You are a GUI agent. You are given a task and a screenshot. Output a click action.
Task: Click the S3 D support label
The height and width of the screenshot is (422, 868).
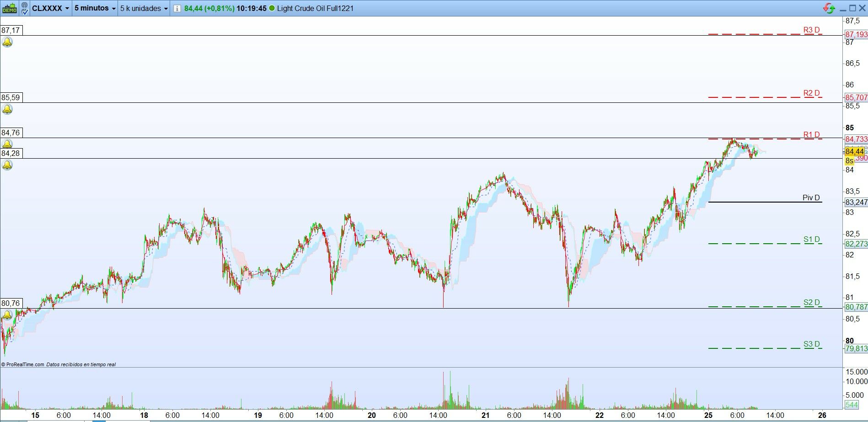811,344
